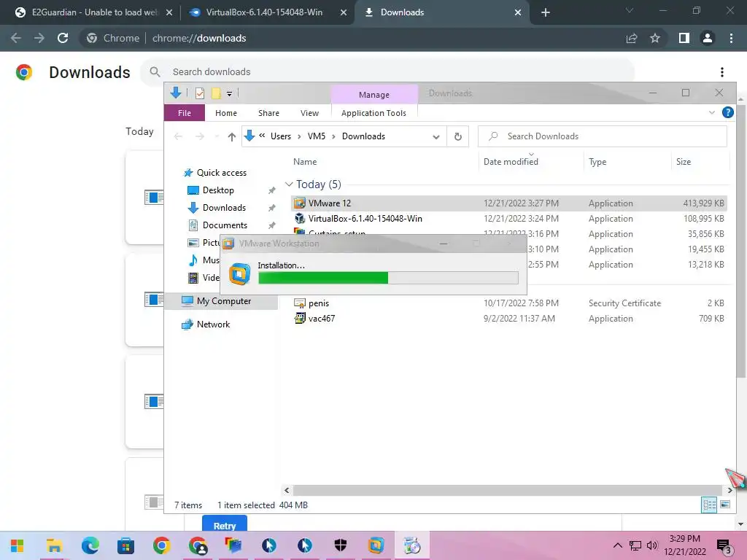Open a new Chrome tab
Viewport: 747px width, 560px height.
(546, 12)
